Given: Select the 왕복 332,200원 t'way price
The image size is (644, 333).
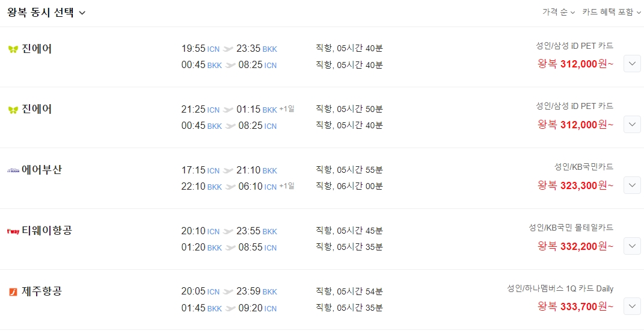Looking at the screenshot, I should [x=575, y=246].
